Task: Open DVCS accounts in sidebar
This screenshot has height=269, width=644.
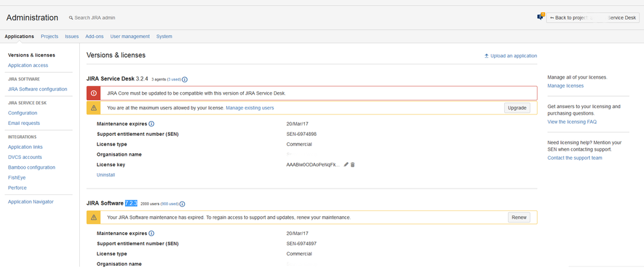Action: click(x=25, y=157)
